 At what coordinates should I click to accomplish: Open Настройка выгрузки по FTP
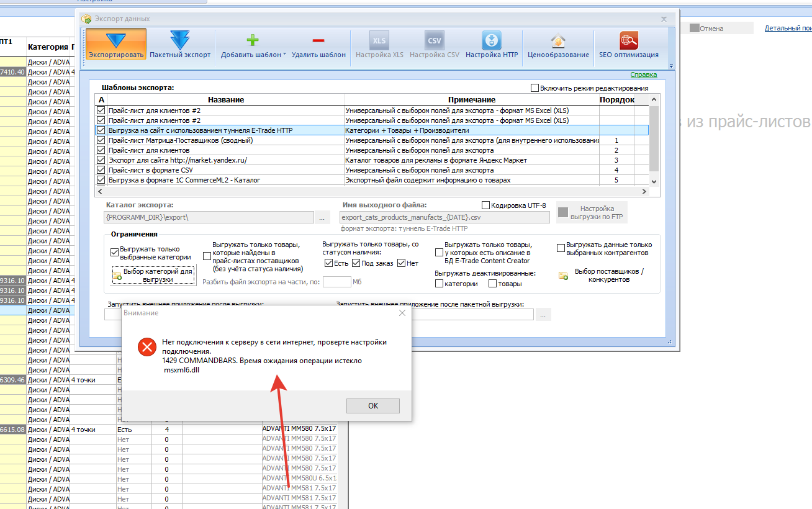click(x=592, y=213)
